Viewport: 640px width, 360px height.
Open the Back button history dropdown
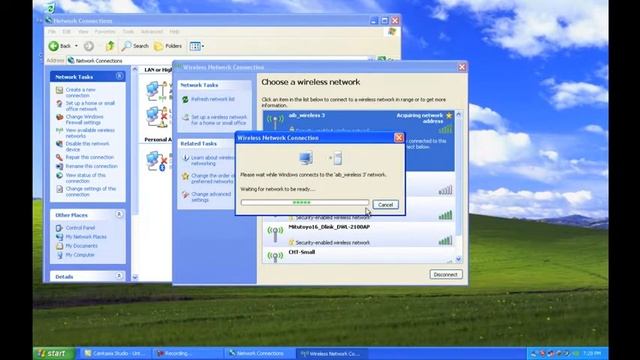[76, 46]
